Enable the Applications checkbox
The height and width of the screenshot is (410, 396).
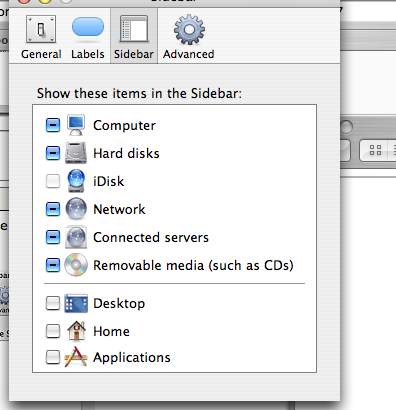pos(53,357)
